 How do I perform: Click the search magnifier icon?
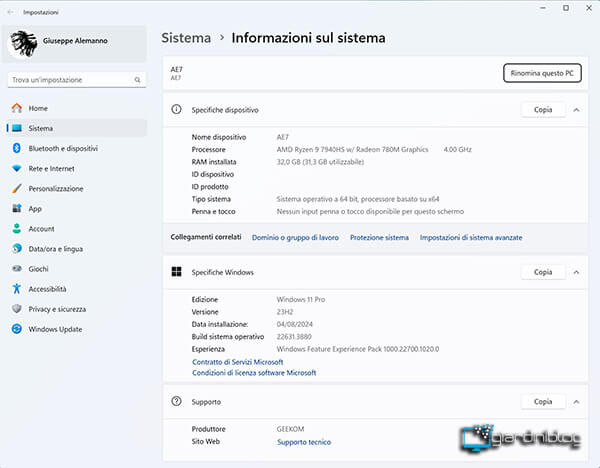137,80
